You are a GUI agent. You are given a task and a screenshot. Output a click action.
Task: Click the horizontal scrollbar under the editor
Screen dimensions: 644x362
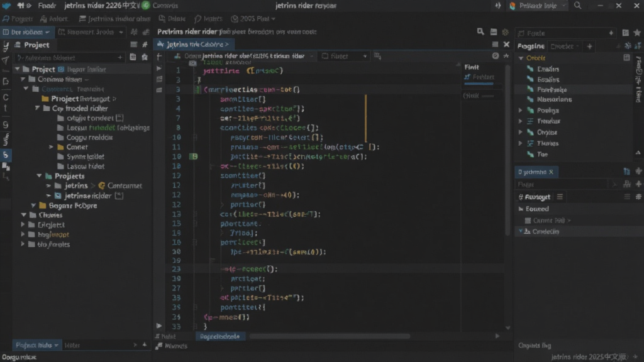coord(330,336)
